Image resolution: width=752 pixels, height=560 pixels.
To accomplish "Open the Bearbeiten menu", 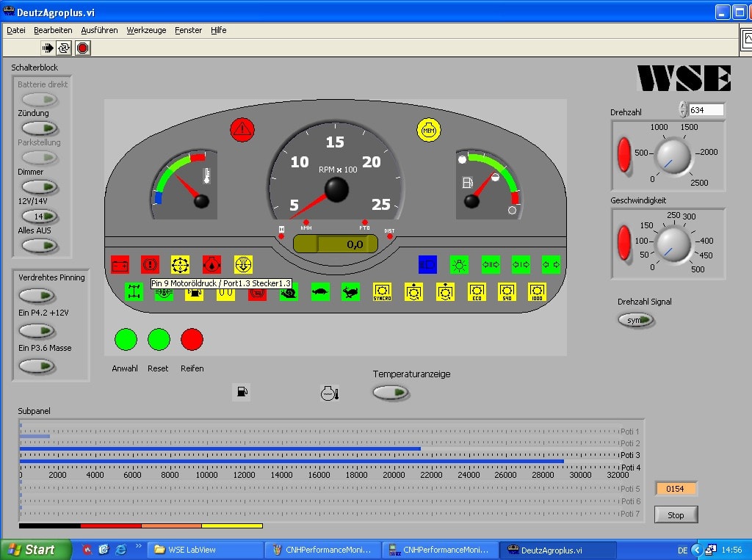I will click(x=53, y=30).
